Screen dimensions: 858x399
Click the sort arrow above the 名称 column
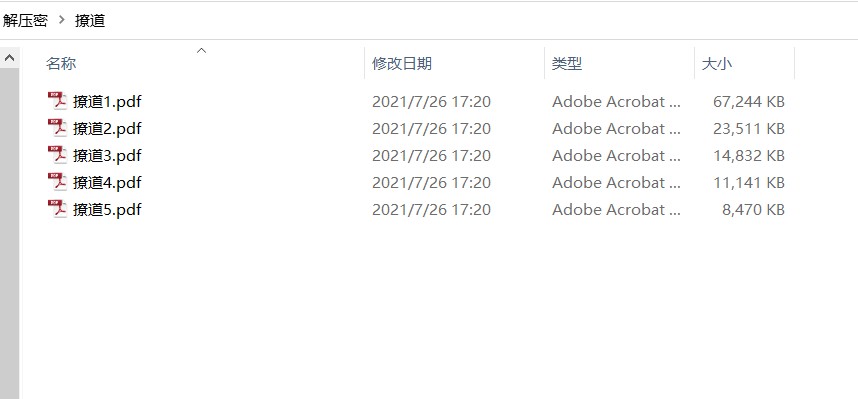pos(201,51)
